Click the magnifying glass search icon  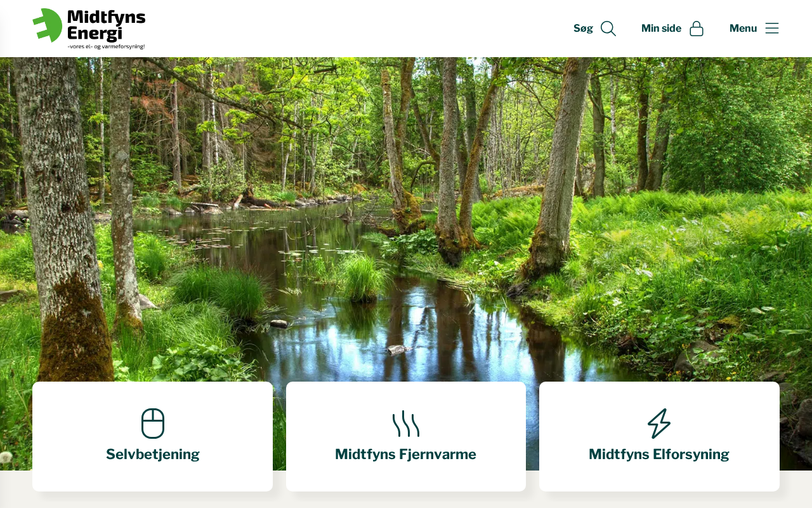pos(608,29)
